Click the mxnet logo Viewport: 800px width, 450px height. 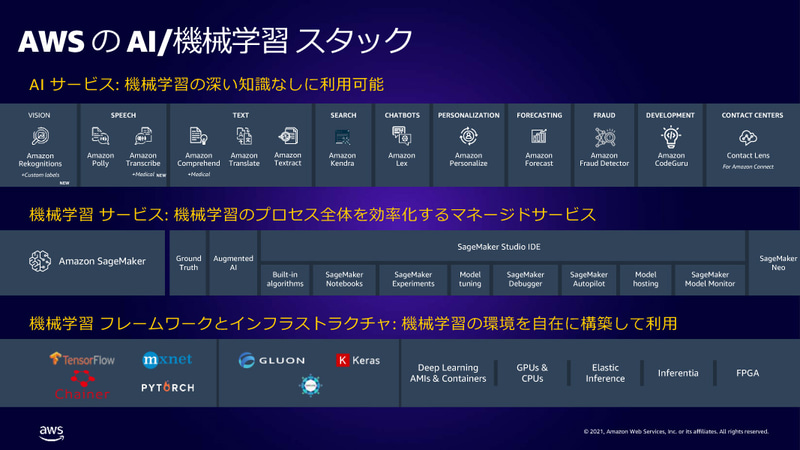(167, 360)
